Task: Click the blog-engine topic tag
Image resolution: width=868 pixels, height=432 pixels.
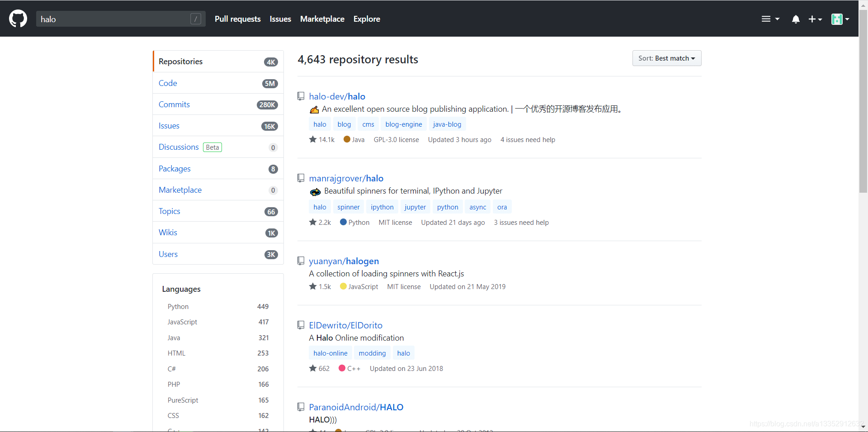Action: tap(404, 124)
